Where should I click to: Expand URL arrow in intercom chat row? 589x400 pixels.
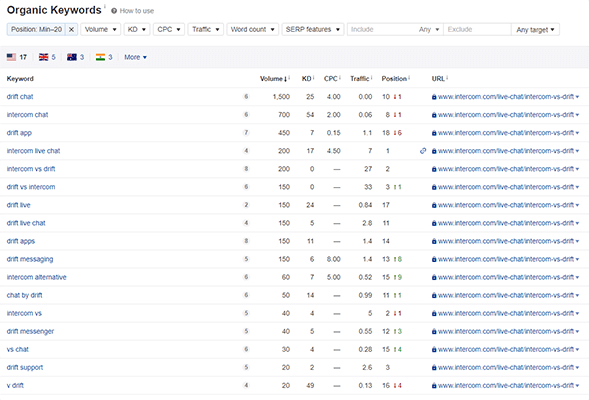pyautogui.click(x=577, y=115)
